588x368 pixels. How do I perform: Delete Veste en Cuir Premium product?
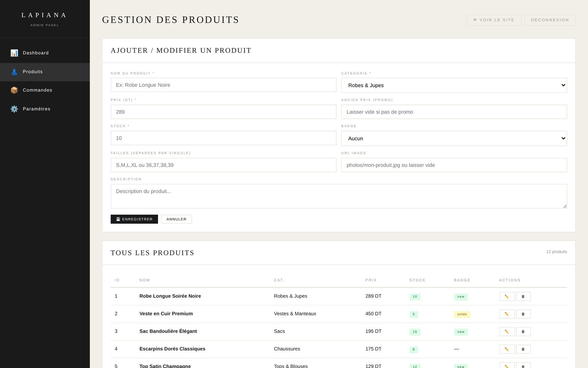tap(523, 314)
